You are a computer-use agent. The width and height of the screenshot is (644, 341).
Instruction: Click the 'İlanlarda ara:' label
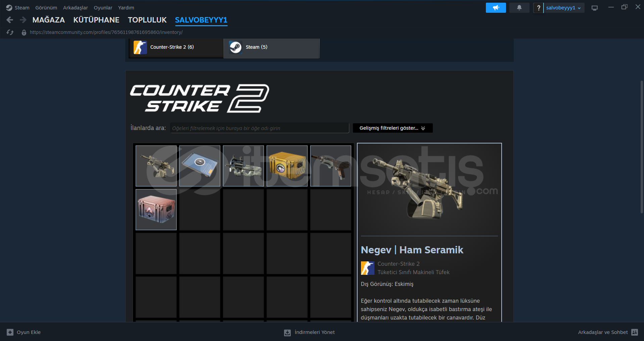pyautogui.click(x=148, y=128)
